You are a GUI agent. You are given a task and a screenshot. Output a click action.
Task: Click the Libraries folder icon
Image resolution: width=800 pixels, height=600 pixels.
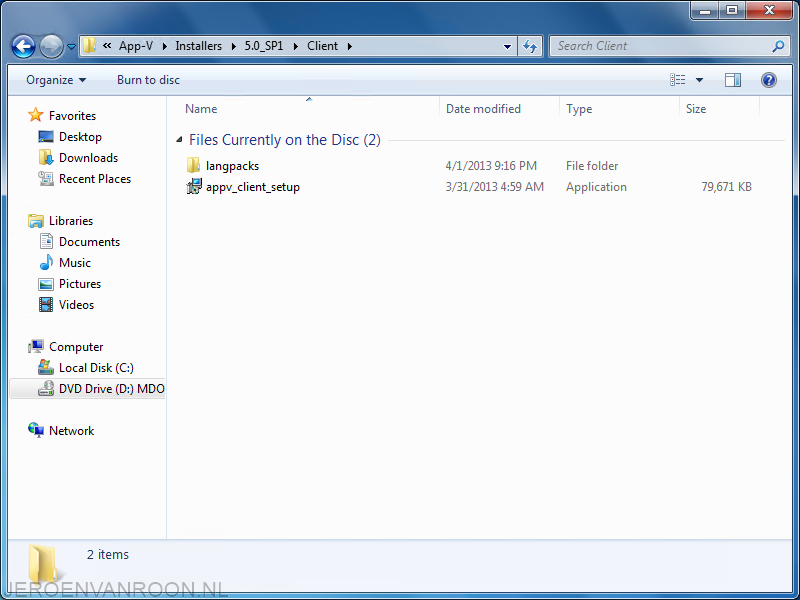(36, 220)
